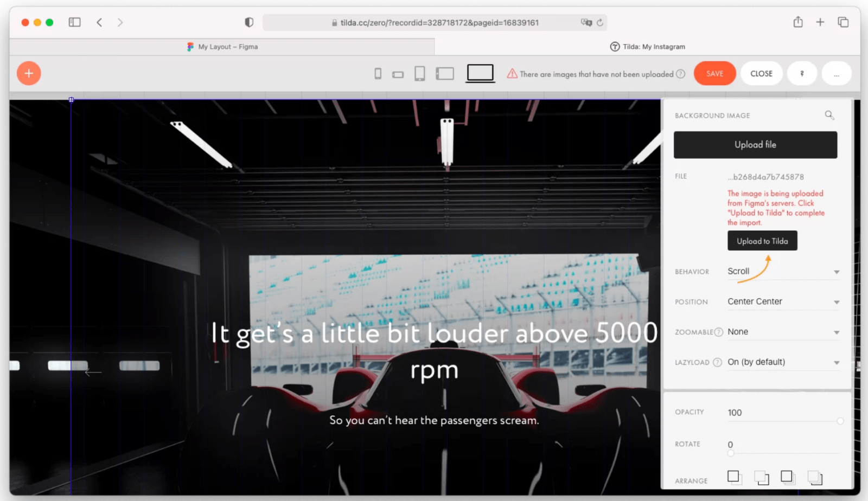The height and width of the screenshot is (501, 868).
Task: Select the landscape tablet viewport
Action: pyautogui.click(x=444, y=74)
